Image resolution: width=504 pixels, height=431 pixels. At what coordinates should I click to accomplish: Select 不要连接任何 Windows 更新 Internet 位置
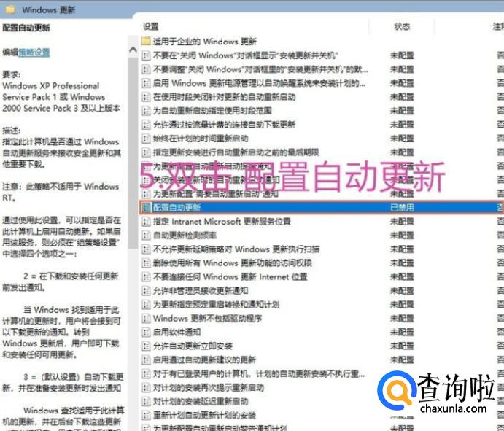point(230,276)
